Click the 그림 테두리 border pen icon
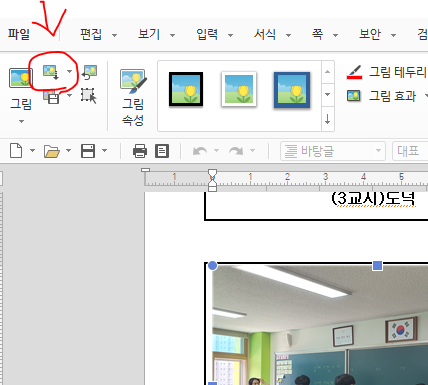 [x=354, y=72]
